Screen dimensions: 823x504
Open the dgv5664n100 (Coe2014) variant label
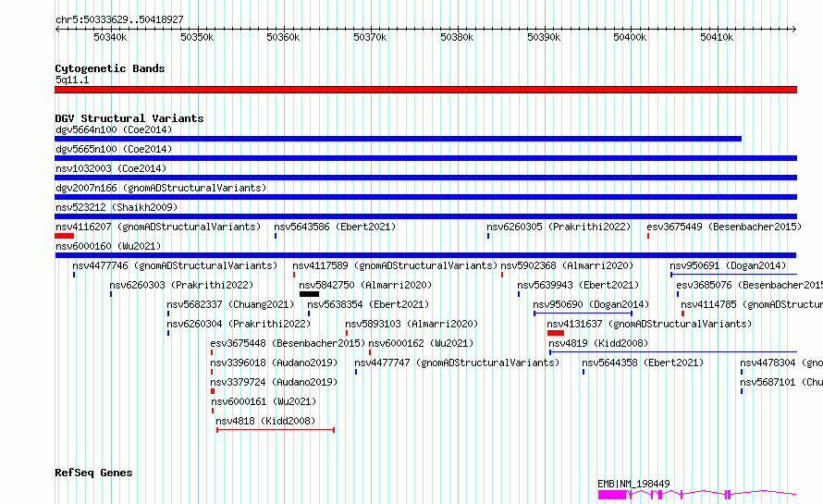[114, 129]
